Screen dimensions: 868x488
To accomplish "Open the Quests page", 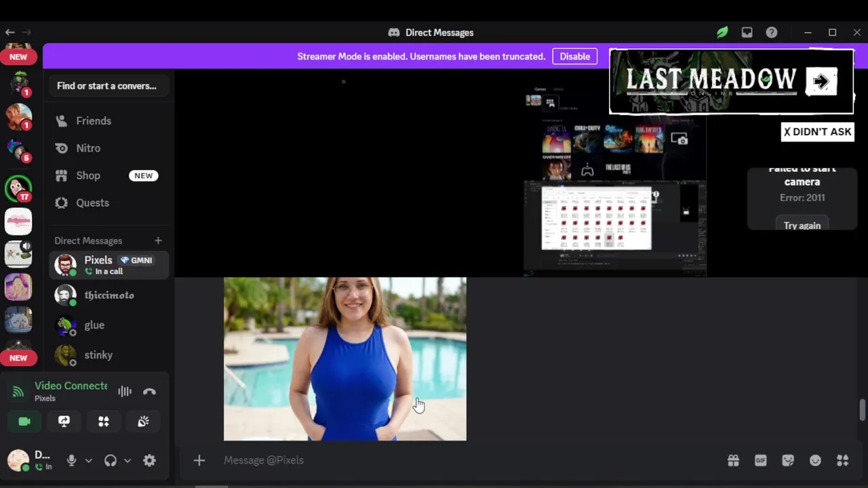I will coord(108,203).
